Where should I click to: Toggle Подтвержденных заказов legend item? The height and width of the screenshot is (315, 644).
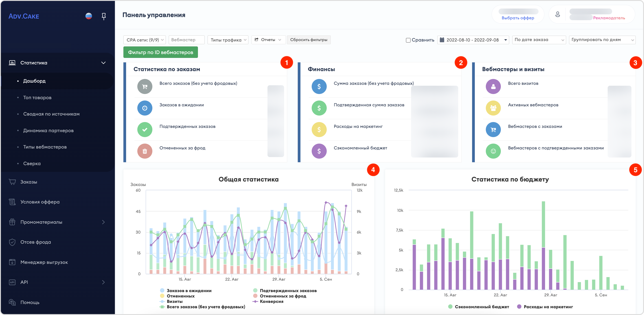285,291
